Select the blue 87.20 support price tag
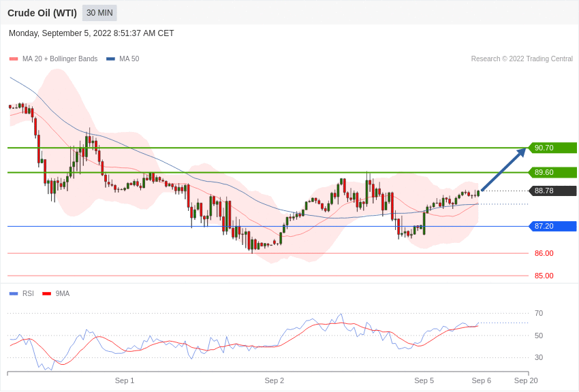 pyautogui.click(x=553, y=226)
